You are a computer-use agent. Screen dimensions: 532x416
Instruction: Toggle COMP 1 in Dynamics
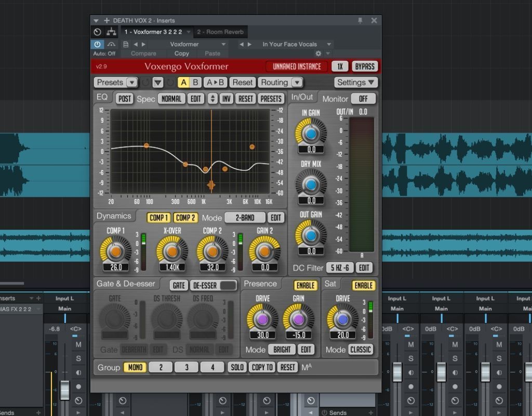tap(159, 218)
